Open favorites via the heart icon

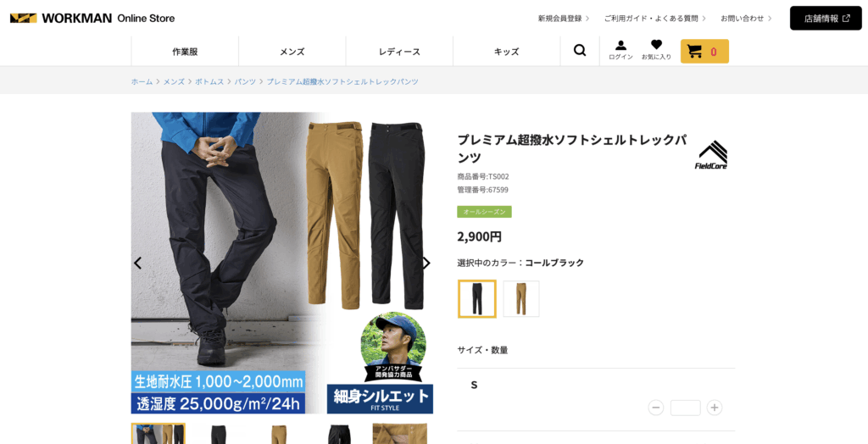[656, 51]
